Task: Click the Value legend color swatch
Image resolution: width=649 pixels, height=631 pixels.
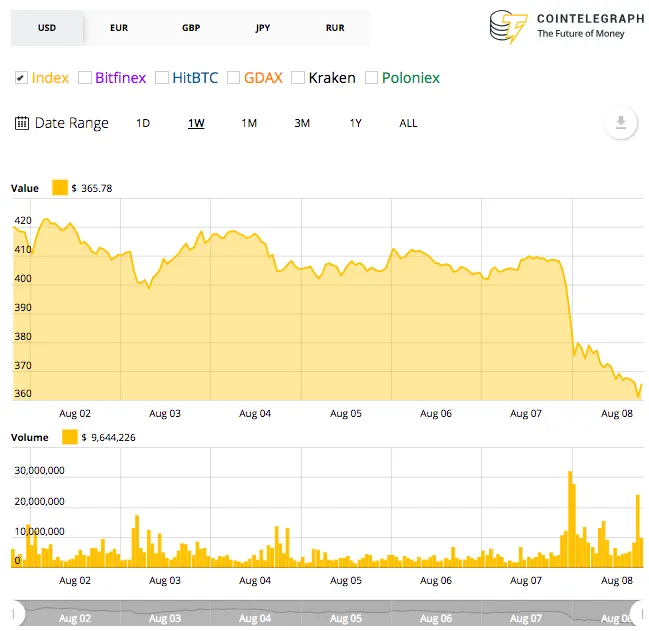Action: [x=60, y=187]
